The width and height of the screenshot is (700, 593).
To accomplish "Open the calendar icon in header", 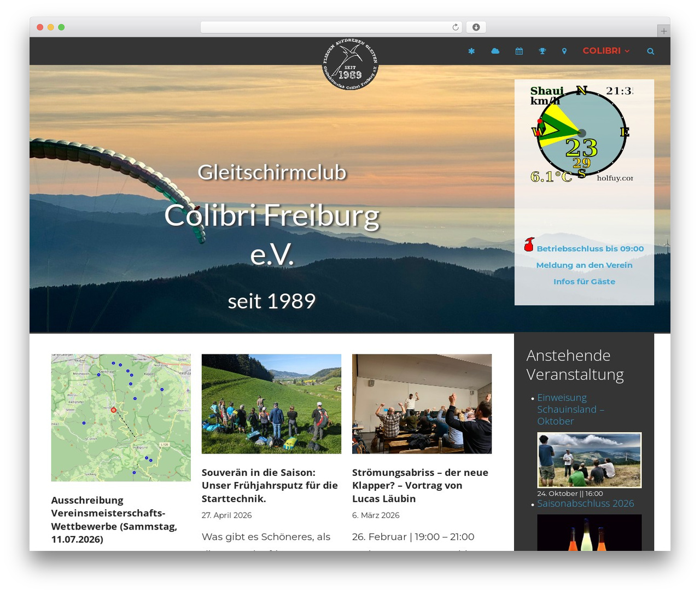I will [x=519, y=51].
